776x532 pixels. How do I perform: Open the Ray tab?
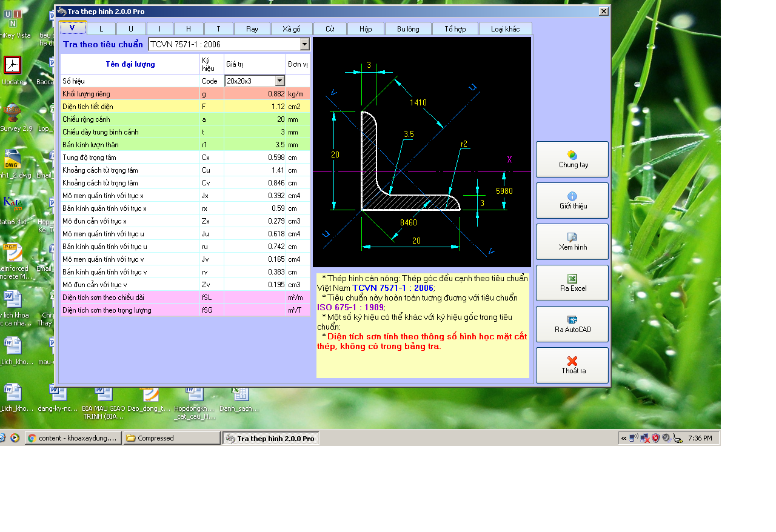(x=252, y=29)
